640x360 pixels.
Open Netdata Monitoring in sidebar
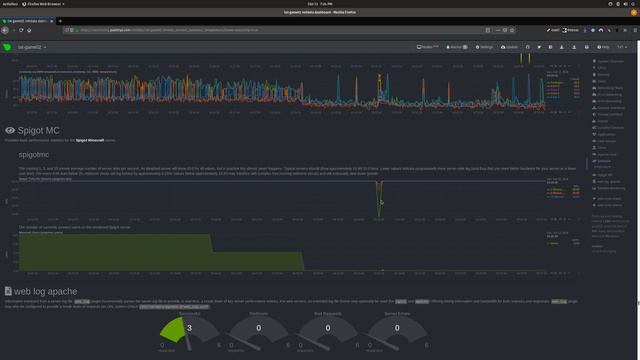pyautogui.click(x=609, y=188)
